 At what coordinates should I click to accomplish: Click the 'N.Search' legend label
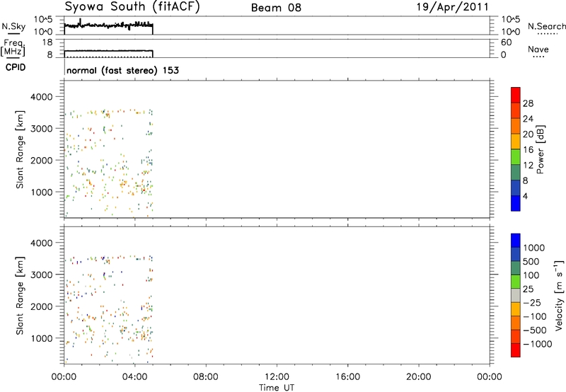[x=547, y=26]
